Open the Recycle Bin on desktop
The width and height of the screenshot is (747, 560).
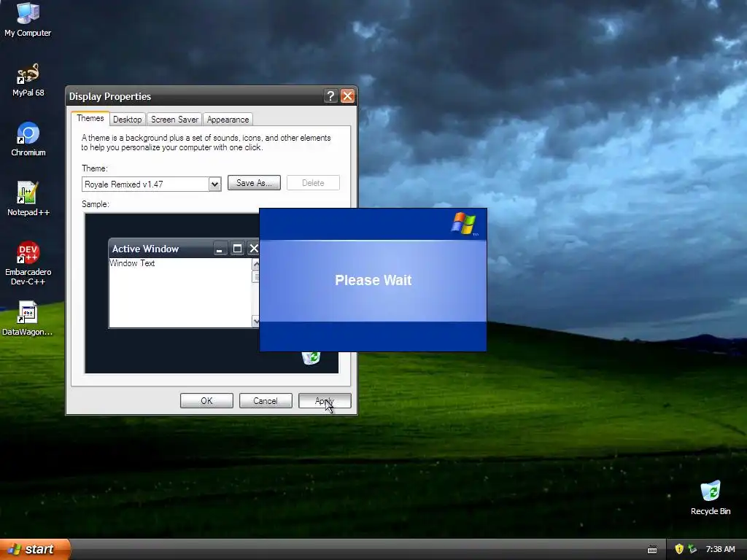pyautogui.click(x=710, y=497)
